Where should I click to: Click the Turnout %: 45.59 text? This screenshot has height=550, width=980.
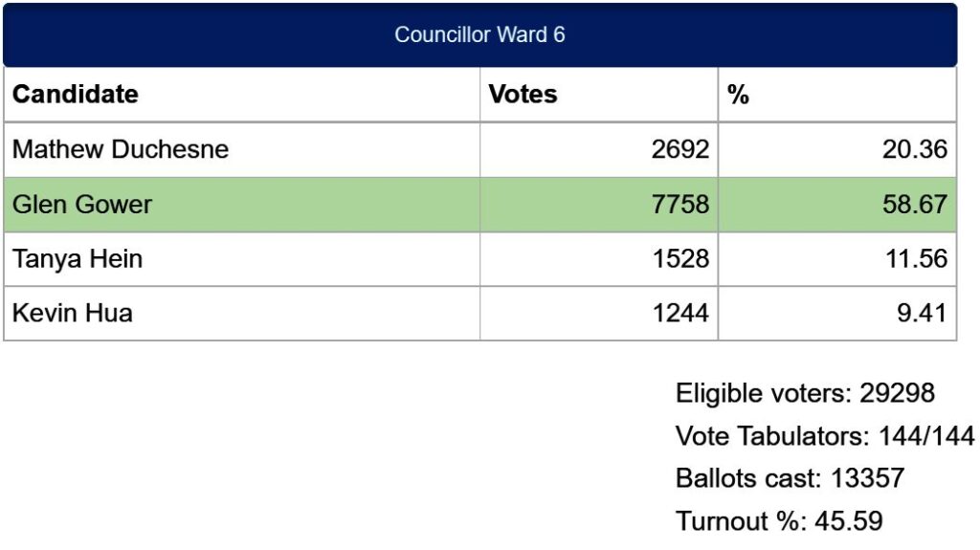coord(779,521)
